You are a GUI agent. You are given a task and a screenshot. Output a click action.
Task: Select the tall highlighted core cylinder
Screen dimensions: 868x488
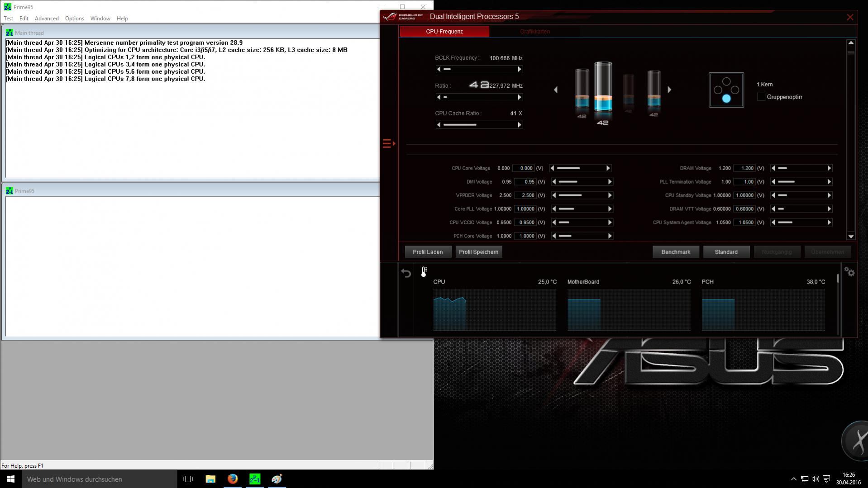pos(603,87)
